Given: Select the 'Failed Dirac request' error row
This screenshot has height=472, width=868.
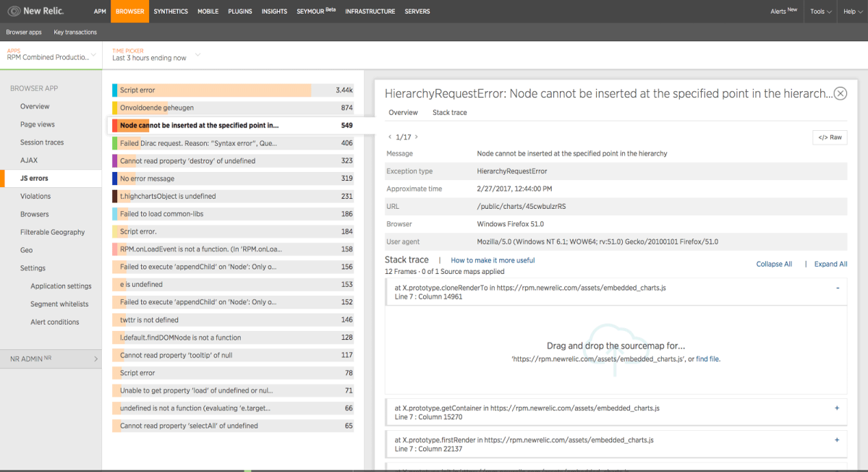Looking at the screenshot, I should coord(234,143).
